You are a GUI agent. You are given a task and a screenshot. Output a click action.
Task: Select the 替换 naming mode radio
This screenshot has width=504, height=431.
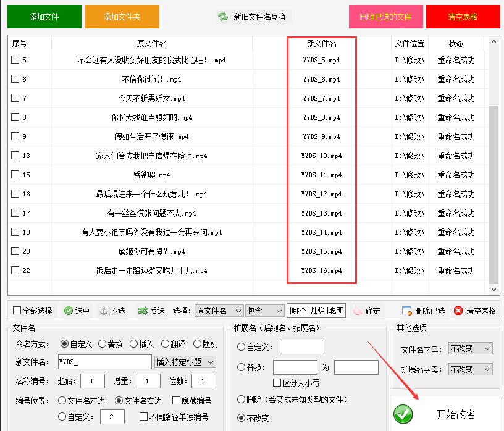[102, 344]
